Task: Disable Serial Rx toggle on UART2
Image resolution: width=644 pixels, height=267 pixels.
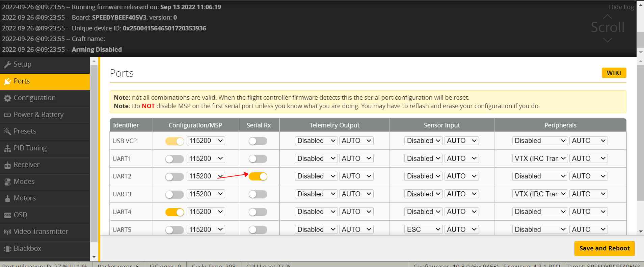Action: tap(258, 176)
